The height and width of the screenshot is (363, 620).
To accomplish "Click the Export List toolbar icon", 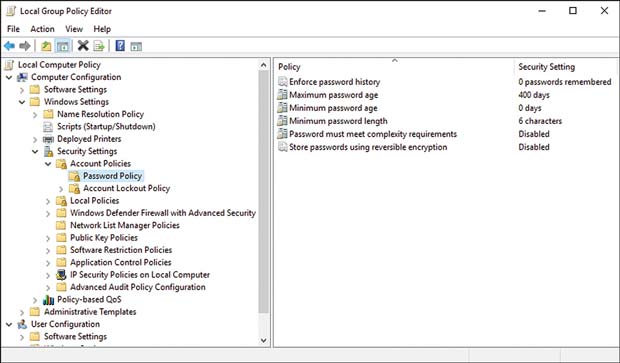I will 99,46.
